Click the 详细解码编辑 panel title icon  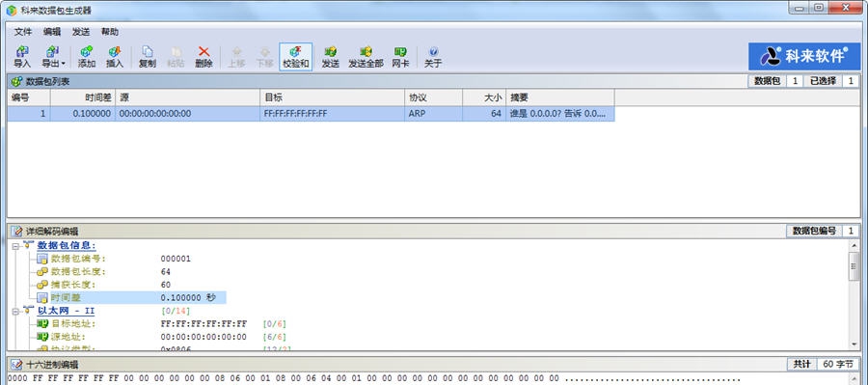click(16, 231)
